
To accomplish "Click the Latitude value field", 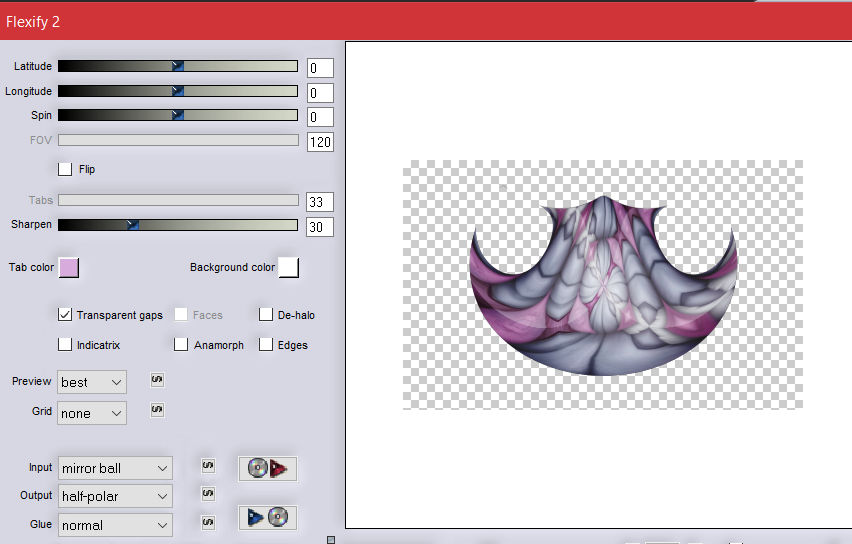I will [320, 68].
